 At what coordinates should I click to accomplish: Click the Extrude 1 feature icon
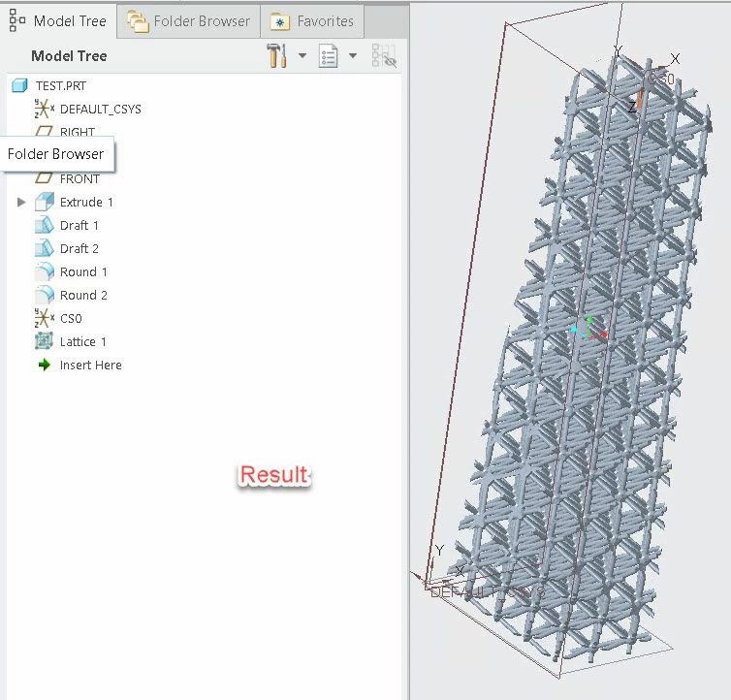[x=45, y=202]
